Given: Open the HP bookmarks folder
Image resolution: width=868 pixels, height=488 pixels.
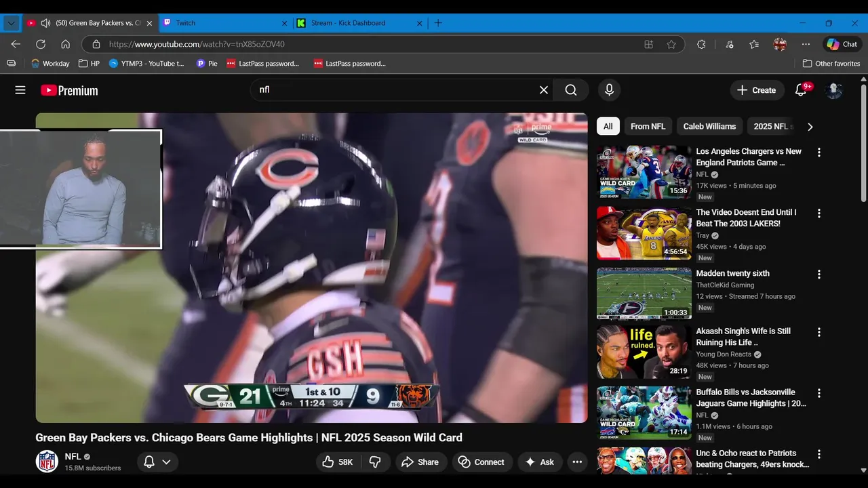Looking at the screenshot, I should coord(89,63).
